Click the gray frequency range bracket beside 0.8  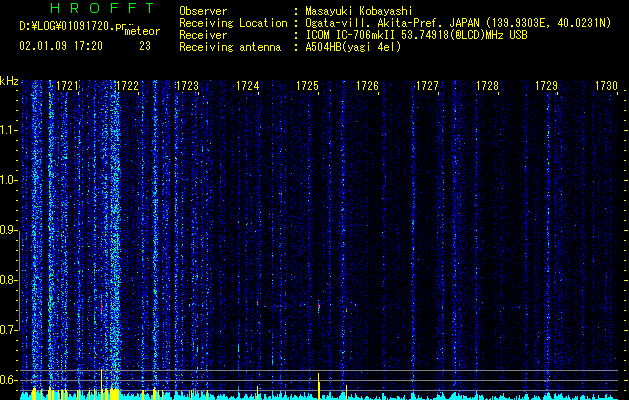pyautogui.click(x=19, y=280)
